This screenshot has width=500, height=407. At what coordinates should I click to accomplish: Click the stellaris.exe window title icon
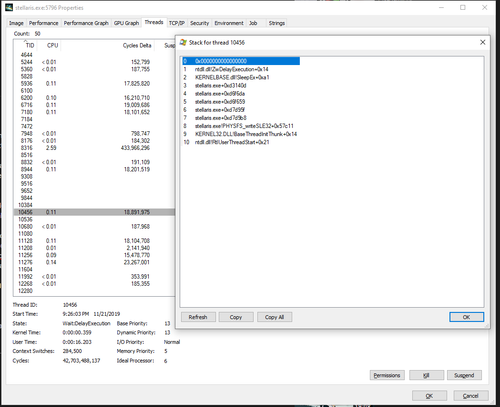[x=9, y=7]
